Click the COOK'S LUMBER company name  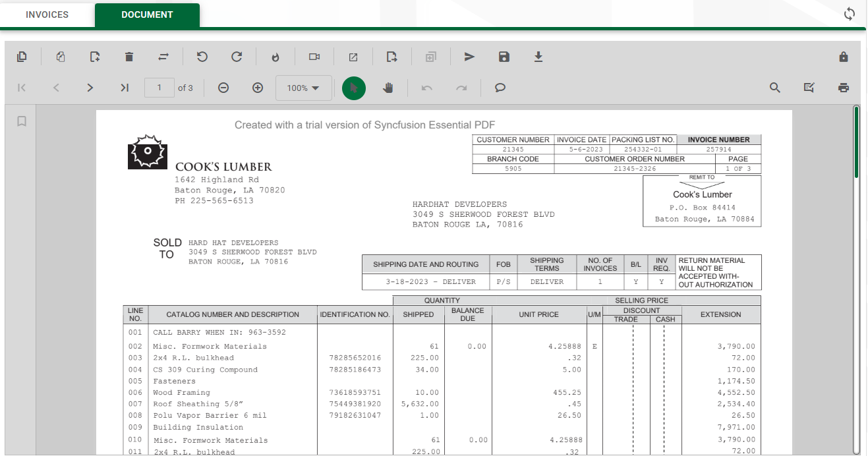[x=223, y=167]
